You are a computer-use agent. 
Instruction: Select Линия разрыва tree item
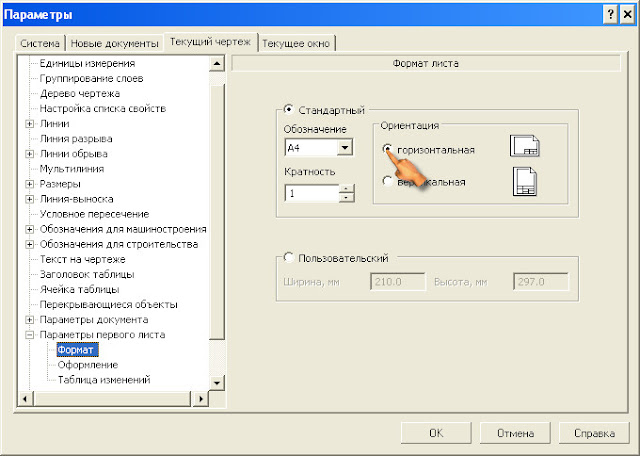point(76,139)
